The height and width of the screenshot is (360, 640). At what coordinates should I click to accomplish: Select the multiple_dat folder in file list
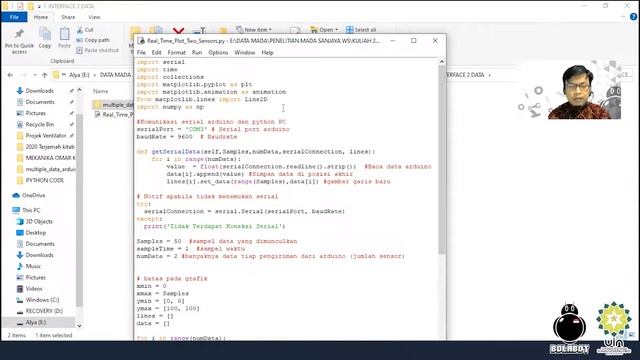pyautogui.click(x=113, y=105)
